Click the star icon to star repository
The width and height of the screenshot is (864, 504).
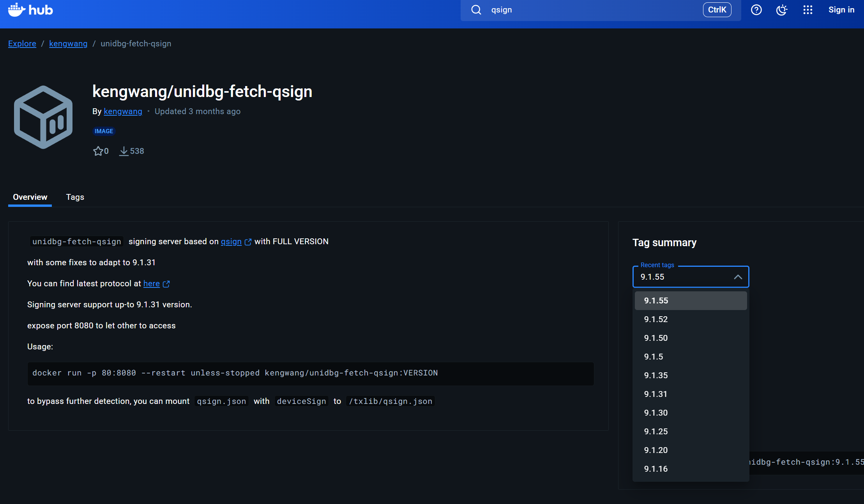click(98, 151)
